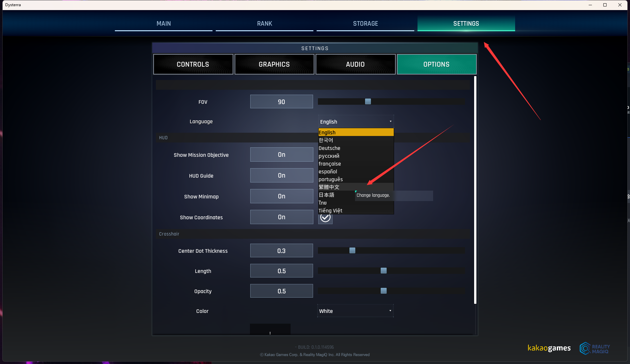Click the Center Dot Thickness value field
630x364 pixels.
tap(281, 251)
